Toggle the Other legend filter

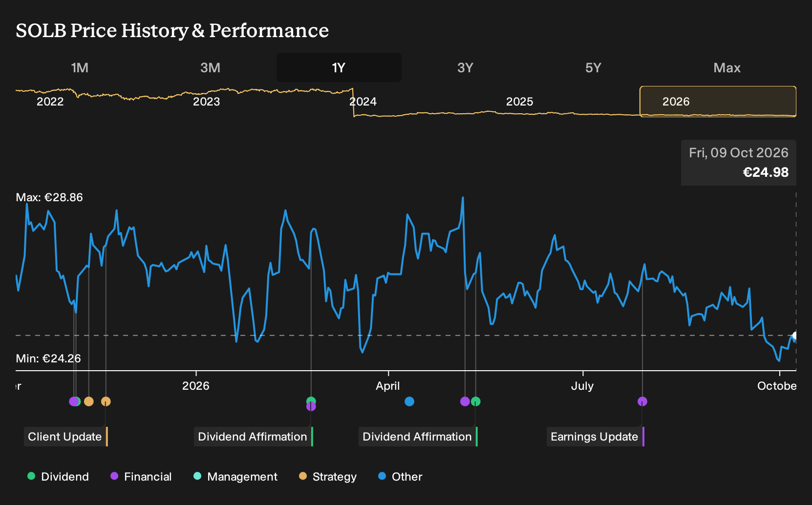pos(400,477)
